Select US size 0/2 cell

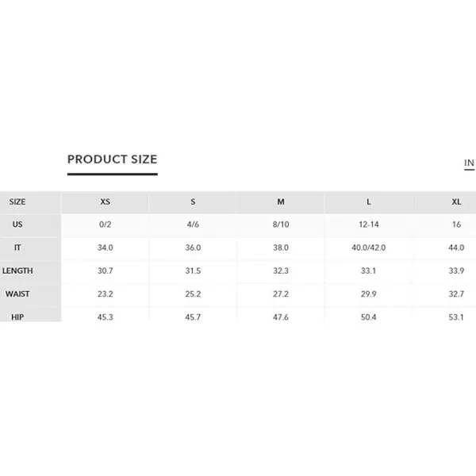105,225
